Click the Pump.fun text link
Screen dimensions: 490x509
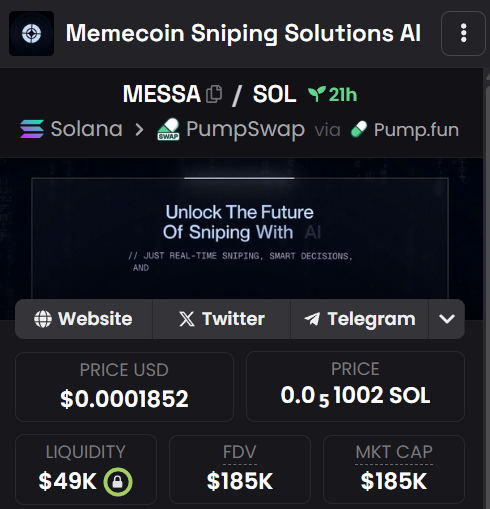pos(416,130)
